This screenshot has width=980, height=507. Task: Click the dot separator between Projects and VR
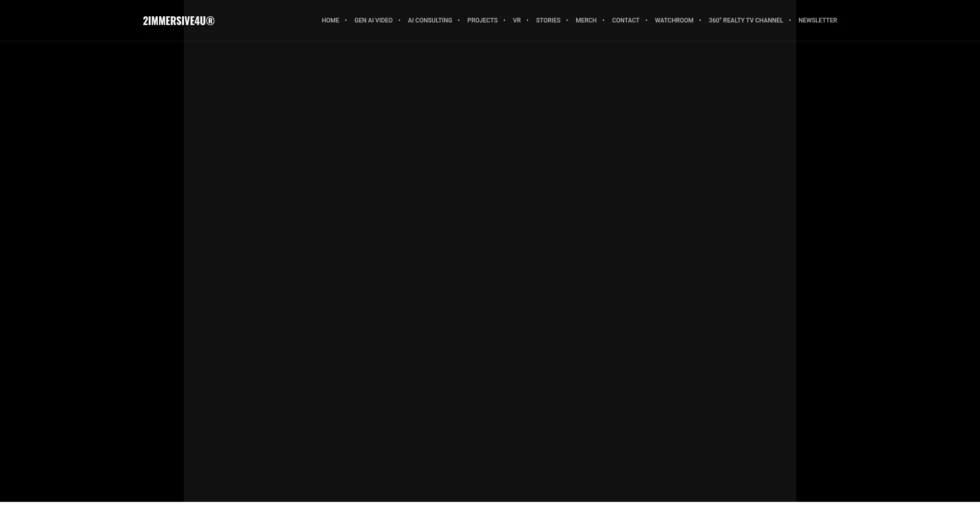click(504, 20)
